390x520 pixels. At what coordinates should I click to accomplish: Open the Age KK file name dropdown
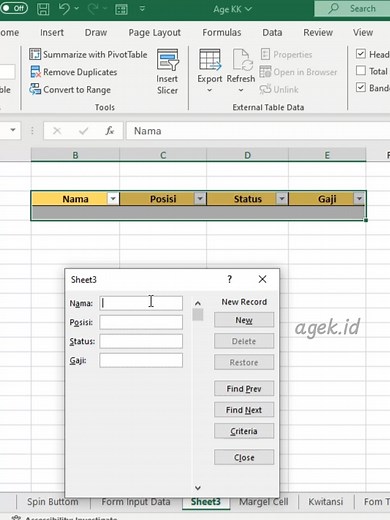tap(232, 9)
